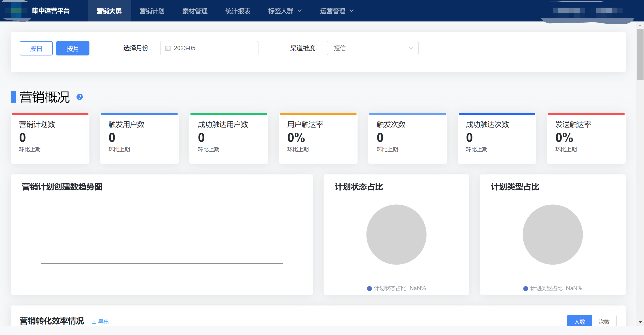This screenshot has height=335, width=644.
Task: Click the 渠道维度 label
Action: [304, 48]
